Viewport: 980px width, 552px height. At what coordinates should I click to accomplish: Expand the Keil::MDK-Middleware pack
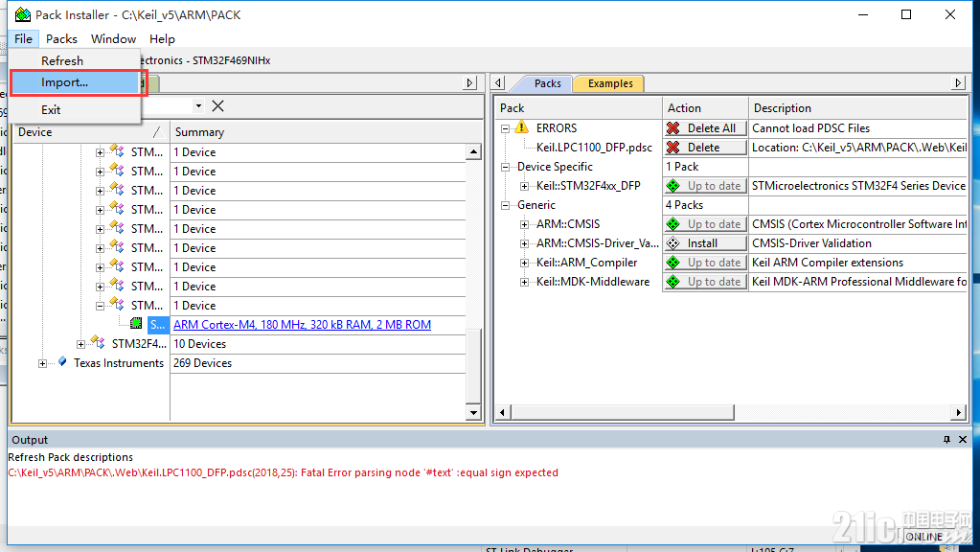tap(524, 282)
